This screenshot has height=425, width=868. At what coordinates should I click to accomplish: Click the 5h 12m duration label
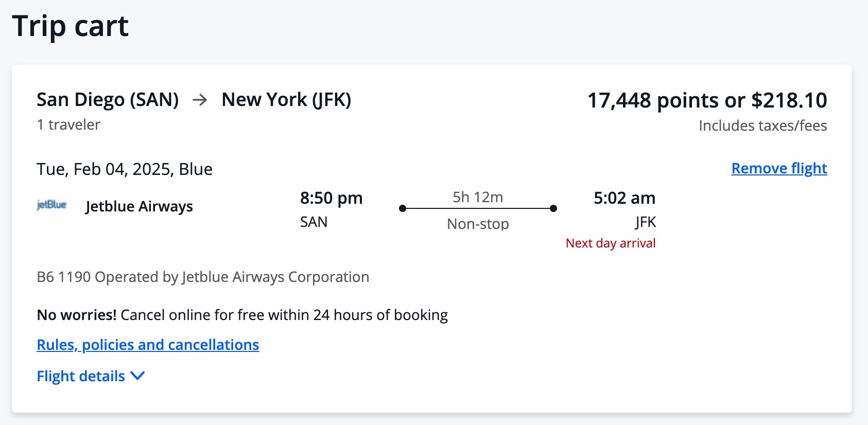478,197
